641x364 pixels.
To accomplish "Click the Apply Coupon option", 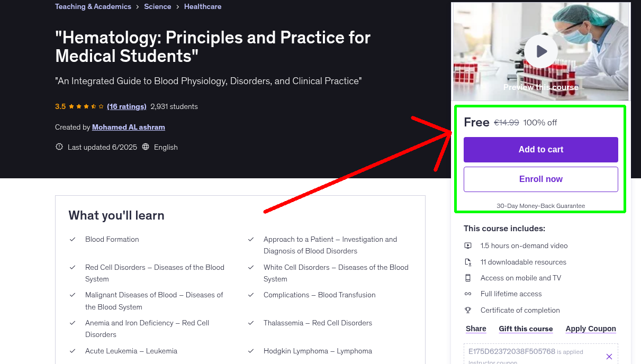I will (591, 329).
